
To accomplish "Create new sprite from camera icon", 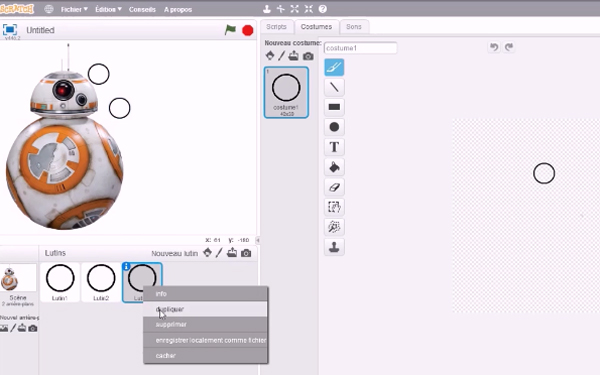I will tap(246, 253).
